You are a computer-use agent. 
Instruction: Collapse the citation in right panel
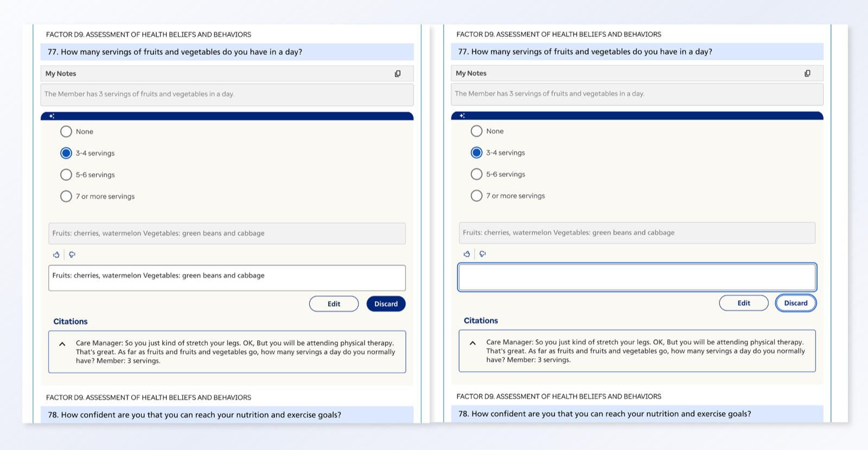click(473, 343)
